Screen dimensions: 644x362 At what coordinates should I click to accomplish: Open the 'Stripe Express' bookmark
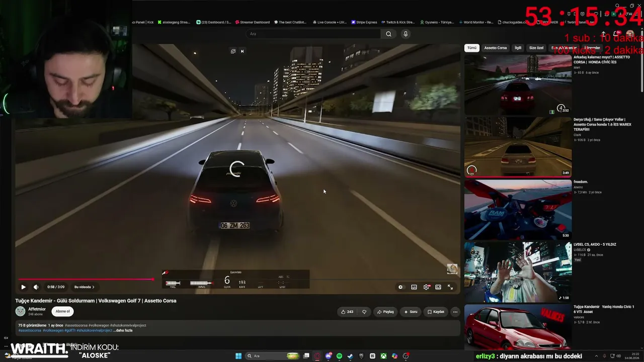(x=364, y=22)
